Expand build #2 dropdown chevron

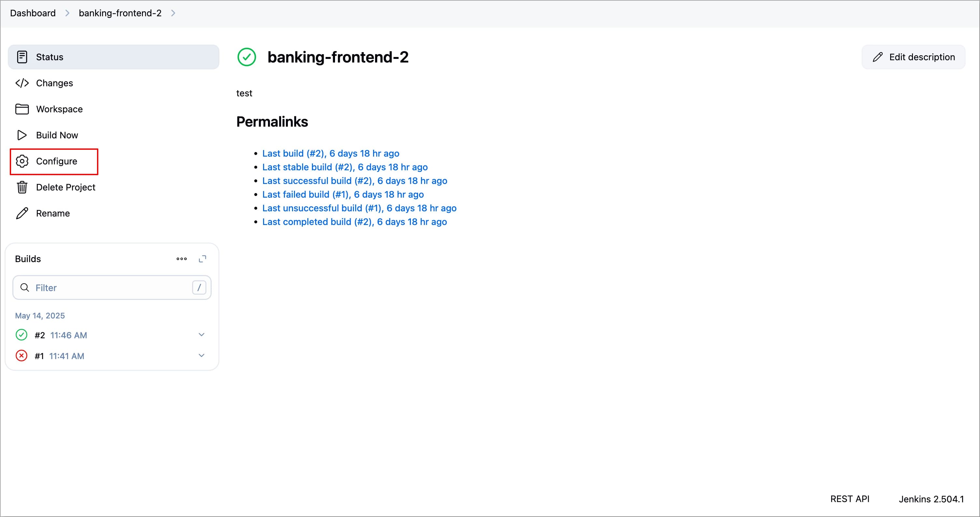pos(202,334)
